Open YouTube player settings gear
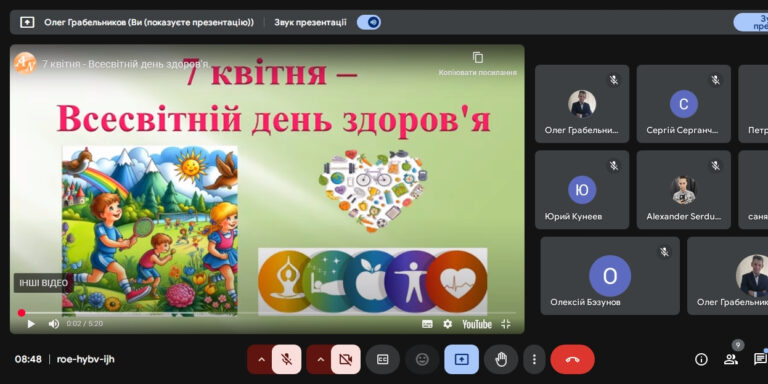768x384 pixels. click(x=448, y=324)
